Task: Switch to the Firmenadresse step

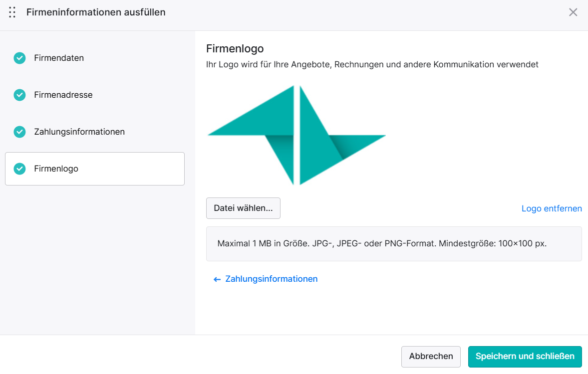Action: [x=63, y=95]
